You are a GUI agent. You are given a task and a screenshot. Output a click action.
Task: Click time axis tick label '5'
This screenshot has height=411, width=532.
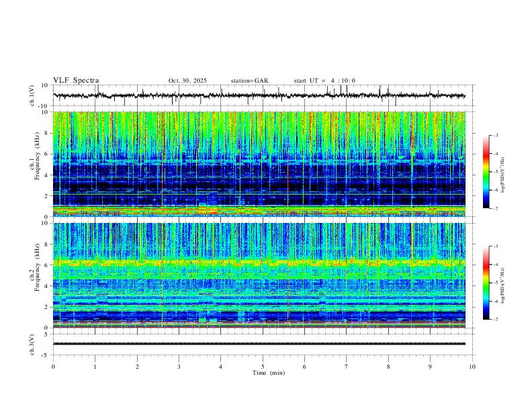263,367
